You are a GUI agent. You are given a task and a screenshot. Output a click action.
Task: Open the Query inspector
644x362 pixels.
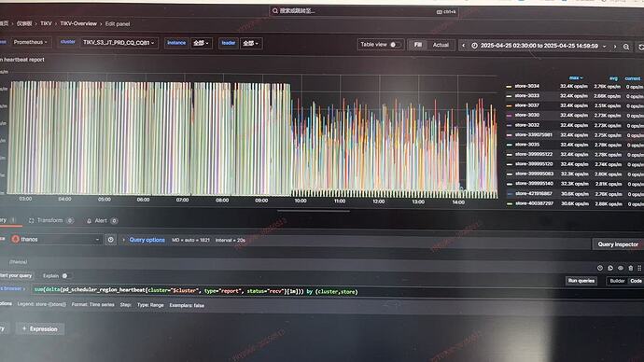pos(618,244)
